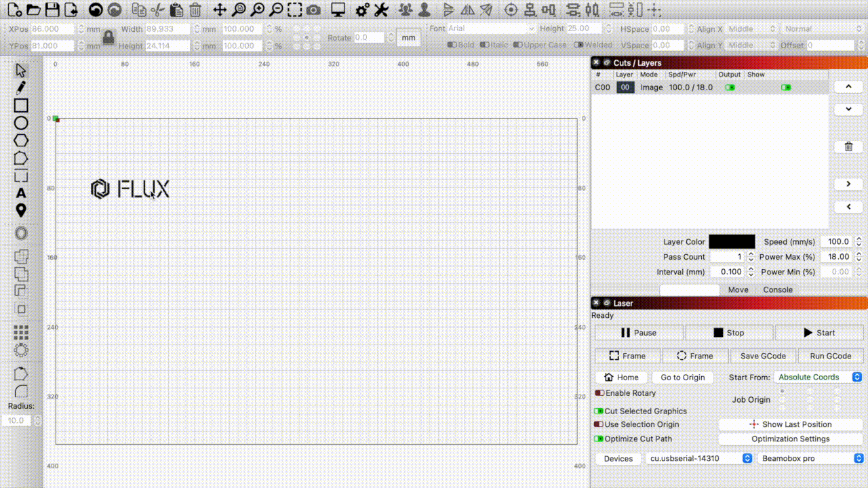
Task: Click the Optimization Settings button
Action: pos(791,439)
